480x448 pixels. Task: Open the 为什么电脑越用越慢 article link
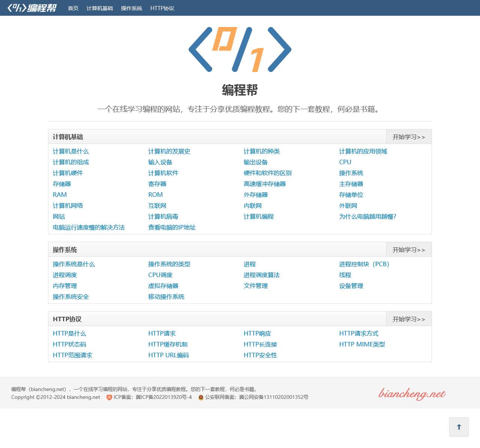coord(367,217)
